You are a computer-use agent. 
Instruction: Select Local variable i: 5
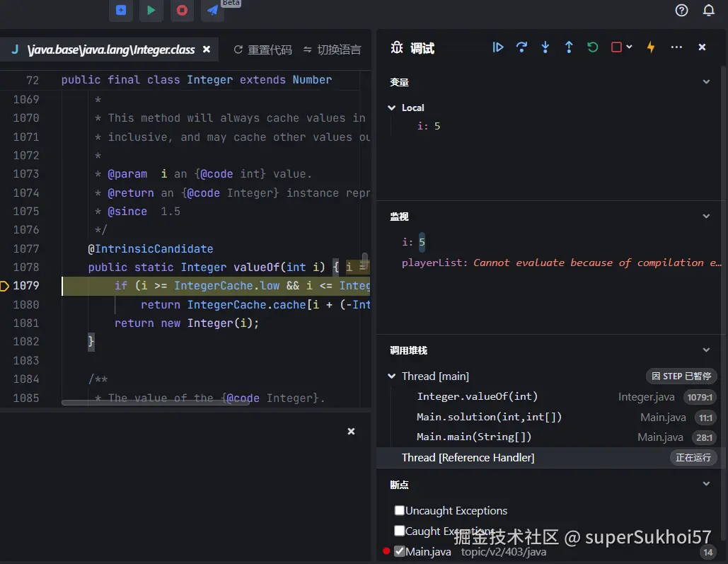click(429, 126)
